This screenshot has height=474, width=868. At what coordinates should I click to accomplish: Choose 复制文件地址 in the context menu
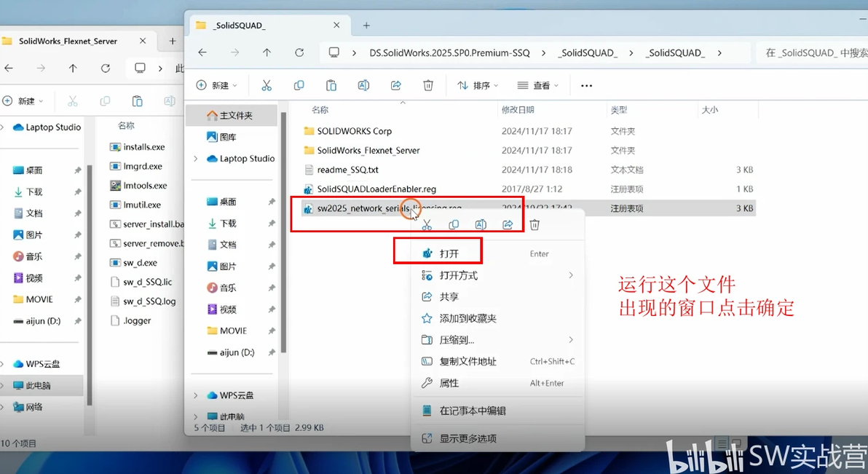coord(497,362)
